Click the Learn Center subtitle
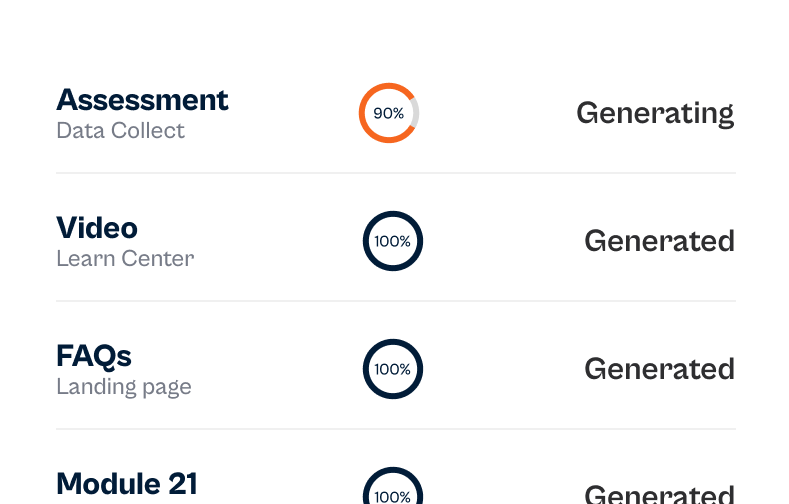The height and width of the screenshot is (504, 789). 125,259
